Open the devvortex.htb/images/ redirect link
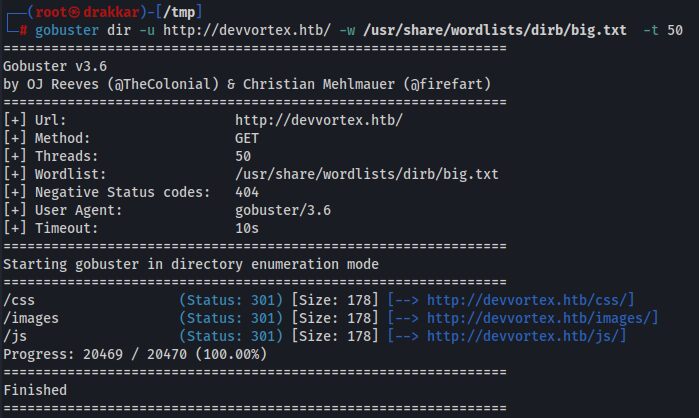 click(540, 318)
